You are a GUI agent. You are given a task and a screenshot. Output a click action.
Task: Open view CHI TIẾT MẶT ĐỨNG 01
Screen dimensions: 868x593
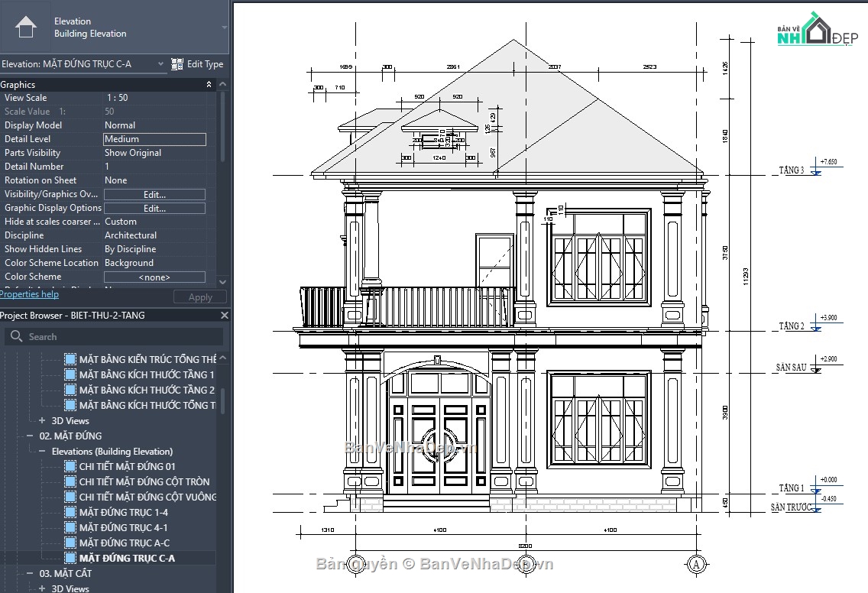127,467
